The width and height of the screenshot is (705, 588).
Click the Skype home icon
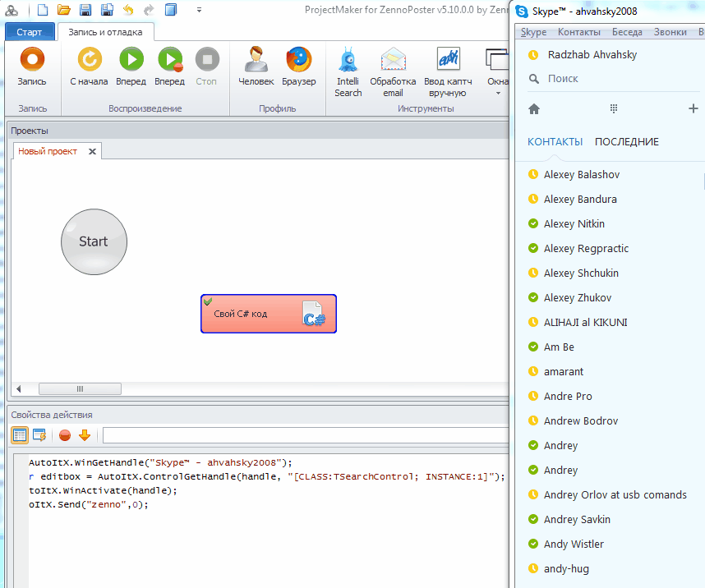[x=534, y=108]
